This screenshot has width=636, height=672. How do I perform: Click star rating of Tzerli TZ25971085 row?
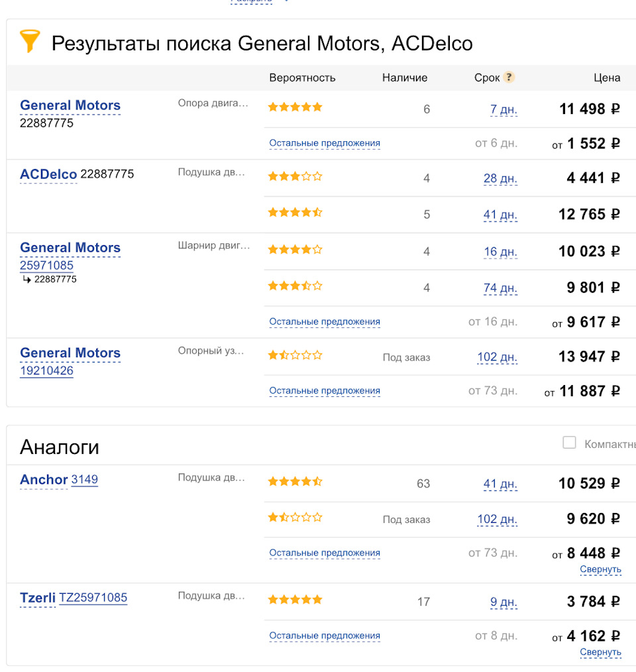(x=295, y=600)
